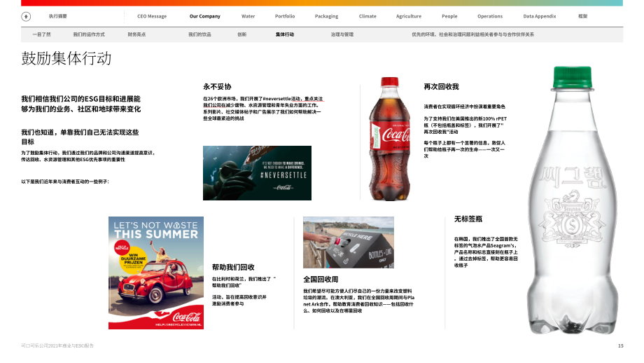The width and height of the screenshot is (644, 363).
Task: Click the page title 鼓励集体行动
Action: tap(66, 58)
